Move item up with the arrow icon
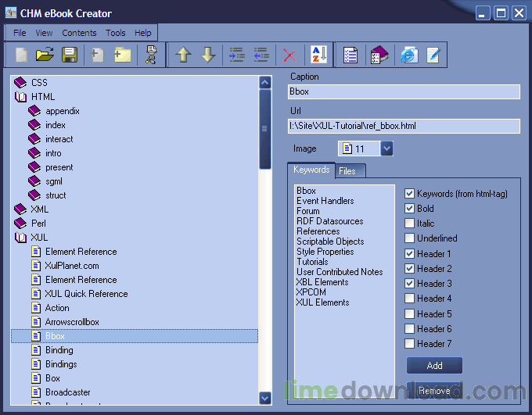532x415 pixels. (183, 55)
